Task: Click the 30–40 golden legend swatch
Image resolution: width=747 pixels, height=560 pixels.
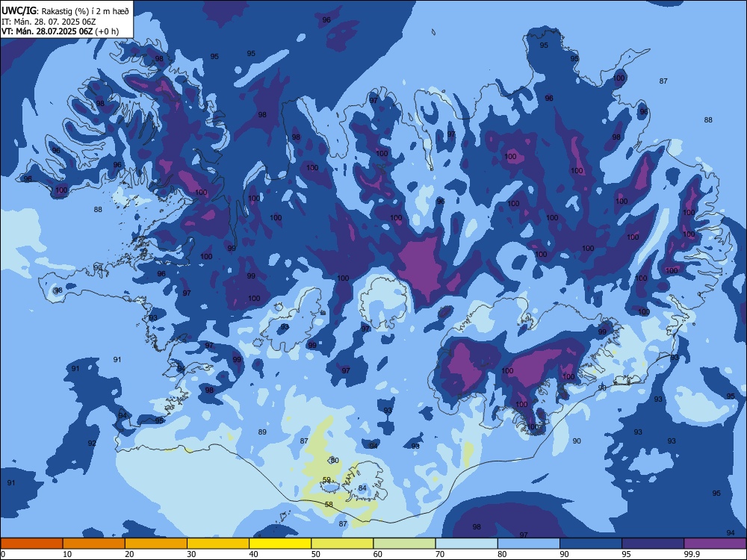Action: 218,544
